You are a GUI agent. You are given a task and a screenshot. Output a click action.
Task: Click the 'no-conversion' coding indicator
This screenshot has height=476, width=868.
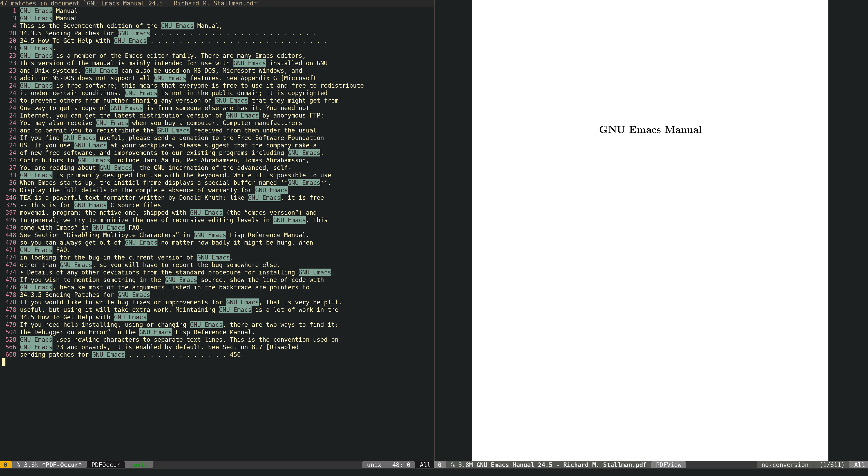click(785, 465)
